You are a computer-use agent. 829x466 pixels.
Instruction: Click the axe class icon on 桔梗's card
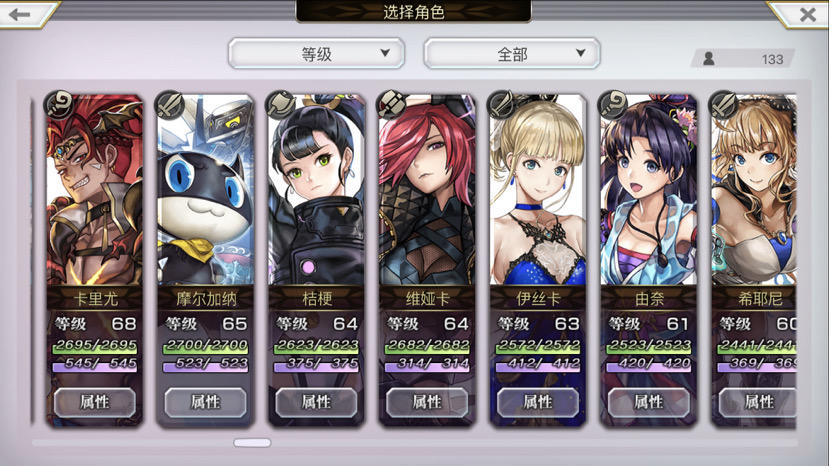[x=281, y=104]
